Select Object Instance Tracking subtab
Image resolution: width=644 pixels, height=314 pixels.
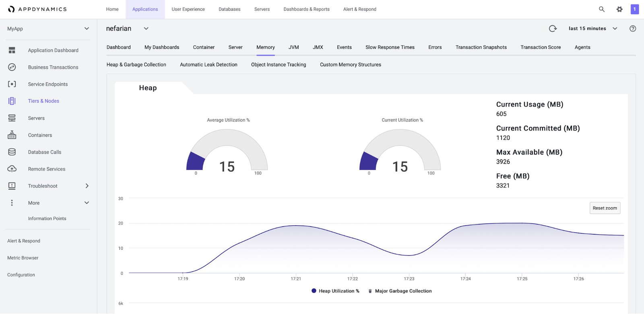[x=279, y=64]
